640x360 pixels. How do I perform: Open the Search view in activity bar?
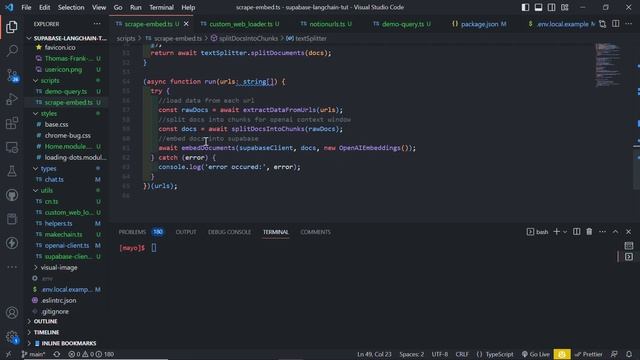[x=12, y=51]
